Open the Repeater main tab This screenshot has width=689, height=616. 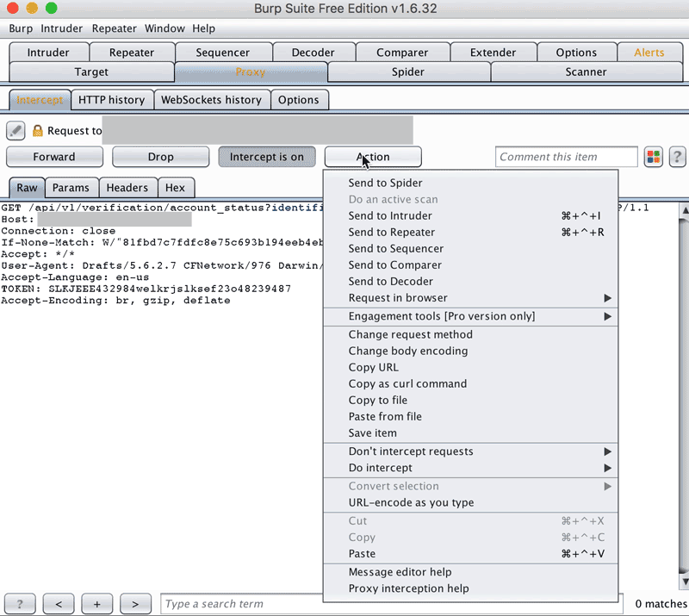pyautogui.click(x=132, y=53)
